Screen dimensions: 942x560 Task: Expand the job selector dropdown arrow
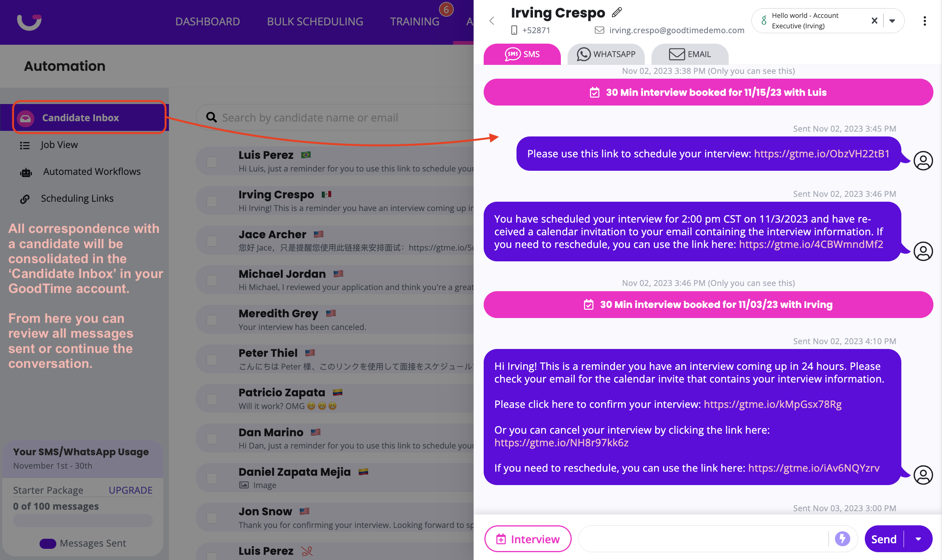892,21
